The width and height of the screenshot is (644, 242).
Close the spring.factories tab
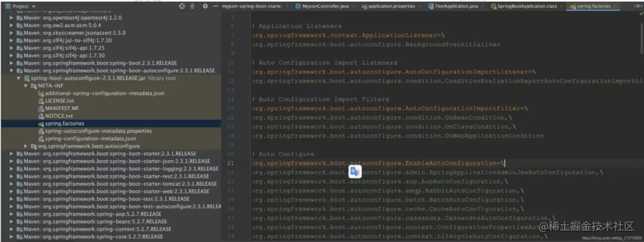tap(615, 7)
